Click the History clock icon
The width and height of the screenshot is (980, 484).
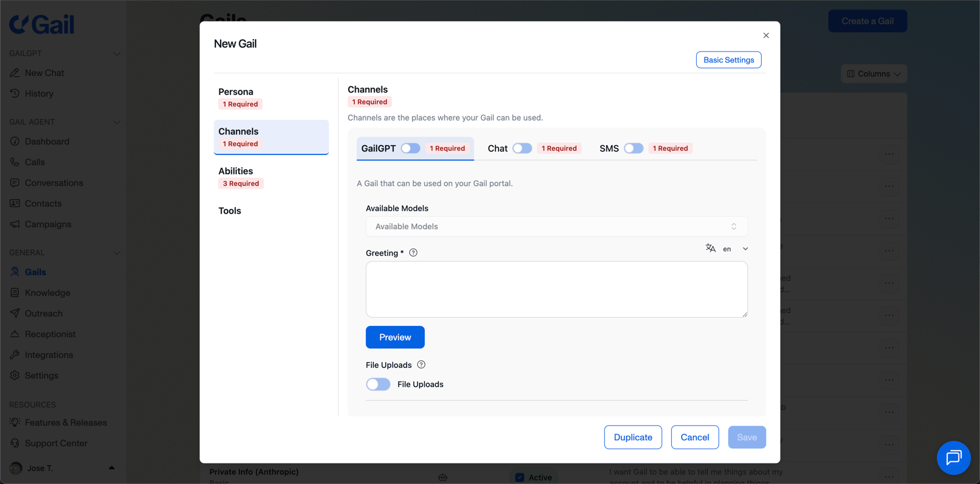pyautogui.click(x=15, y=94)
